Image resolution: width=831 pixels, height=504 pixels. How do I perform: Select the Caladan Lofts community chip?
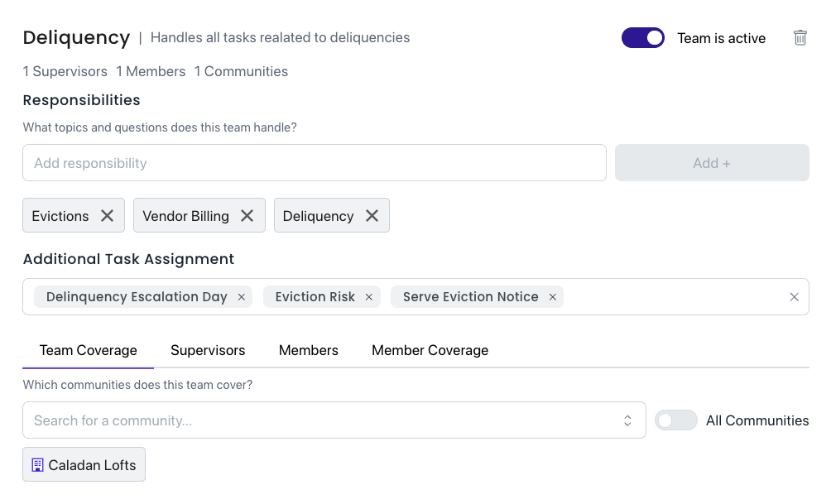[x=84, y=465]
